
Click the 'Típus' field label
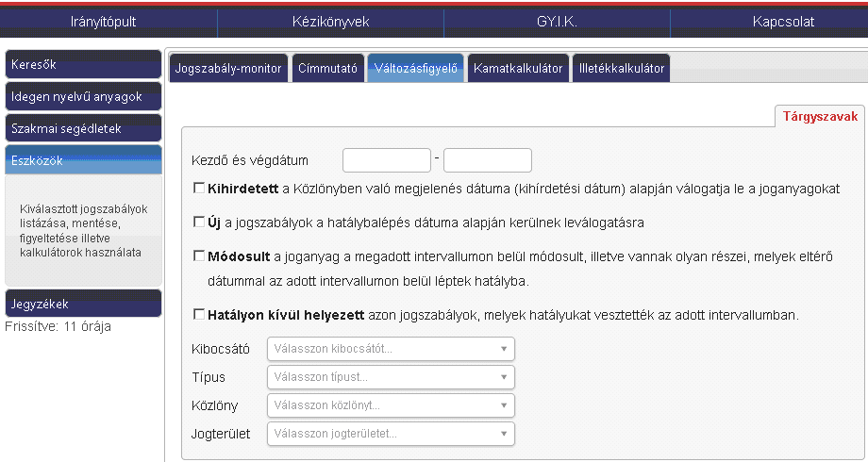pyautogui.click(x=209, y=377)
